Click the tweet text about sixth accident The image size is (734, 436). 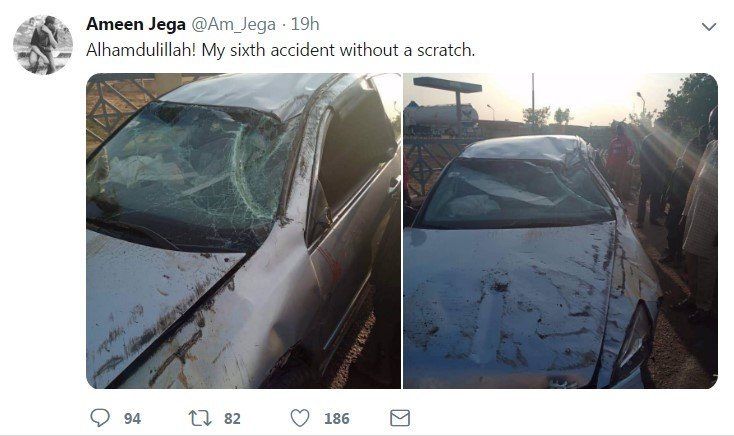[280, 50]
